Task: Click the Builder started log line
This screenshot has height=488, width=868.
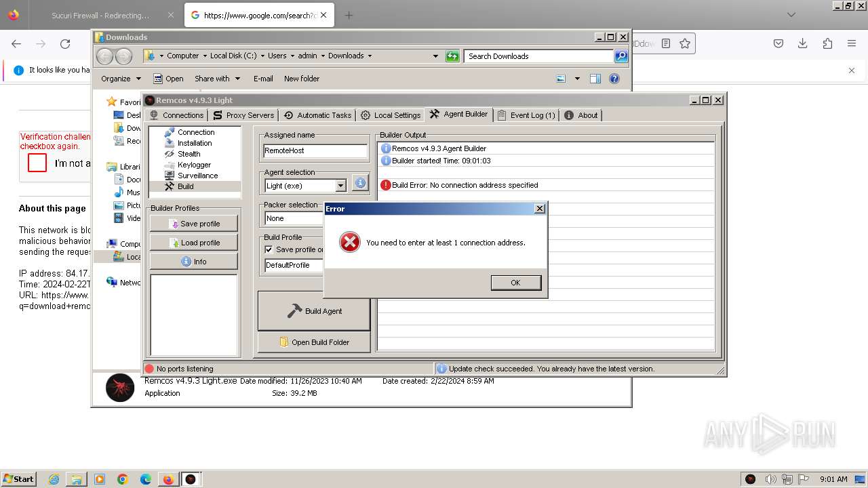Action: tap(441, 161)
